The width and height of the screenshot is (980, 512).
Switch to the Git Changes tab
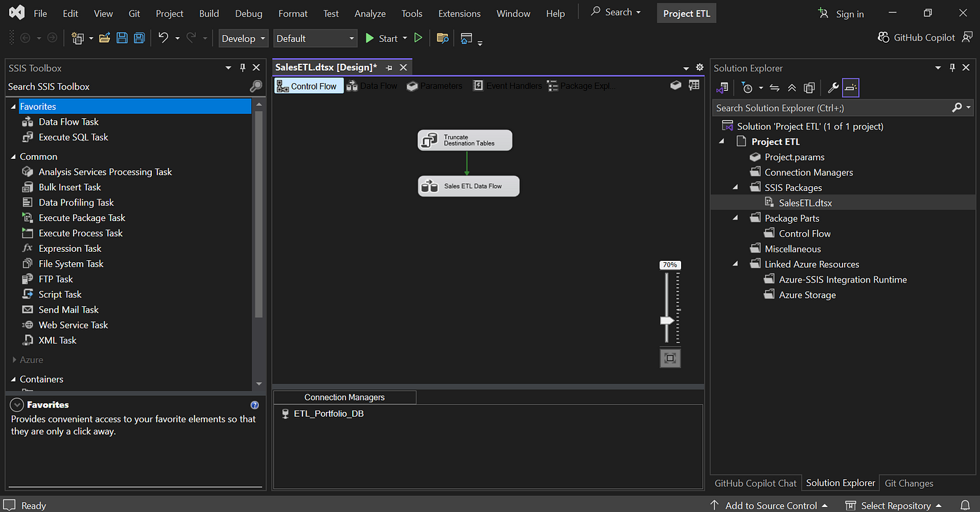click(x=909, y=483)
